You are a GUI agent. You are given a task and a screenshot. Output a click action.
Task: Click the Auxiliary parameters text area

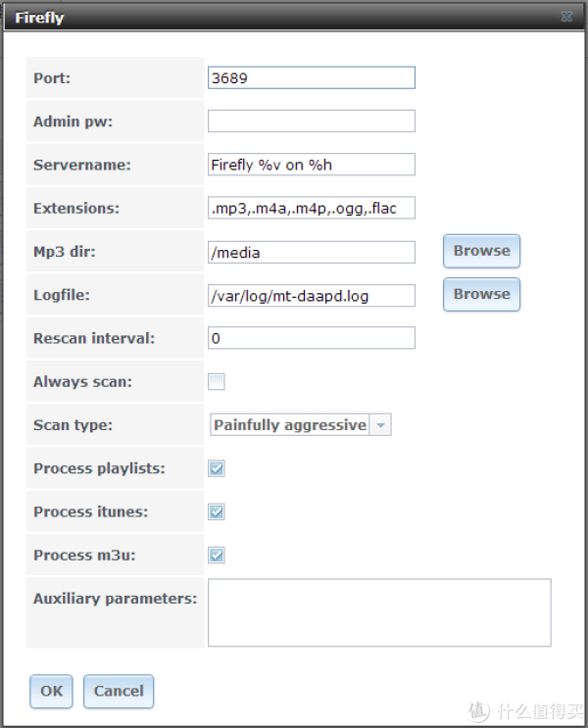tap(379, 612)
